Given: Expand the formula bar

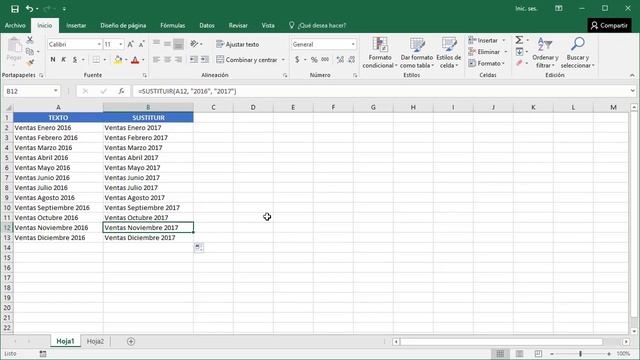Looking at the screenshot, I should pyautogui.click(x=632, y=91).
